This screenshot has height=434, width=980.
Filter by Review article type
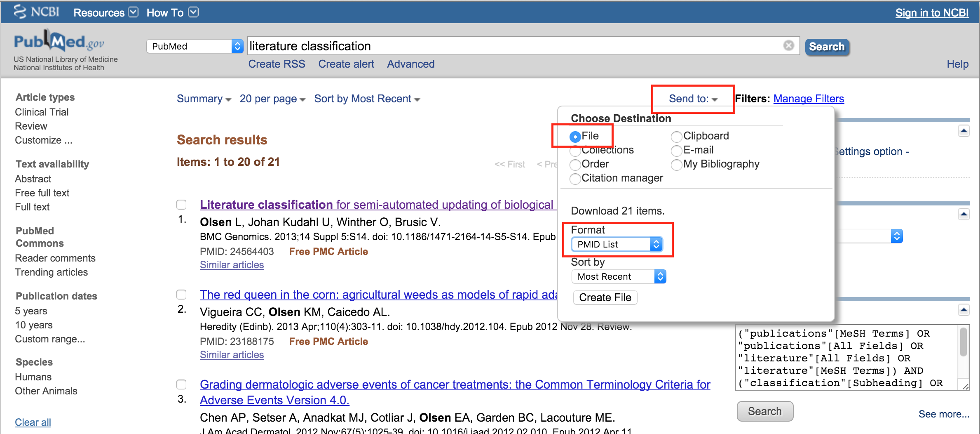click(x=31, y=126)
